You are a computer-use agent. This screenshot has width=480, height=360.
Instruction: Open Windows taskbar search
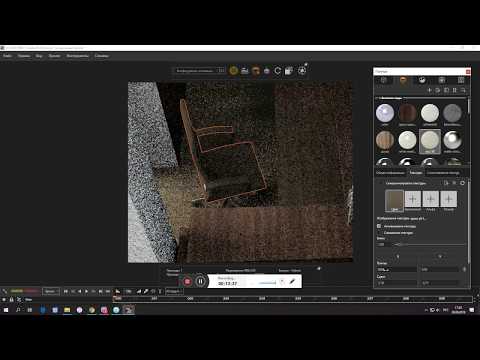[18, 310]
